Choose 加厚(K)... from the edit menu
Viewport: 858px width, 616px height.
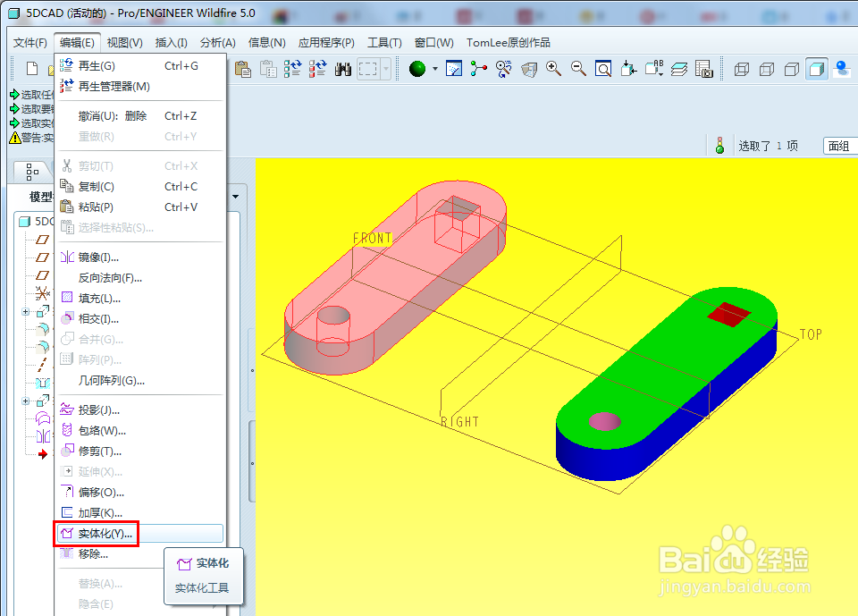click(141, 513)
